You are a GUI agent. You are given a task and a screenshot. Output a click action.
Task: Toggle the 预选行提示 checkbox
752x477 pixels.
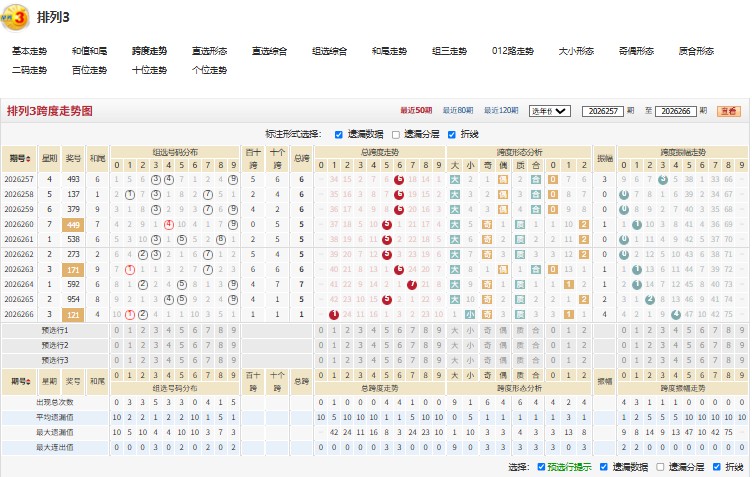541,467
